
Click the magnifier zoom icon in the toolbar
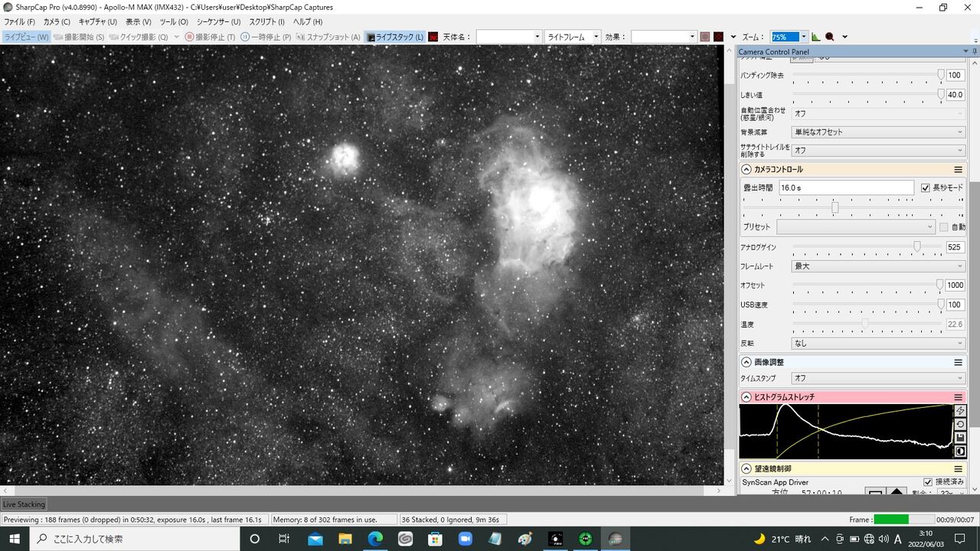coord(830,37)
